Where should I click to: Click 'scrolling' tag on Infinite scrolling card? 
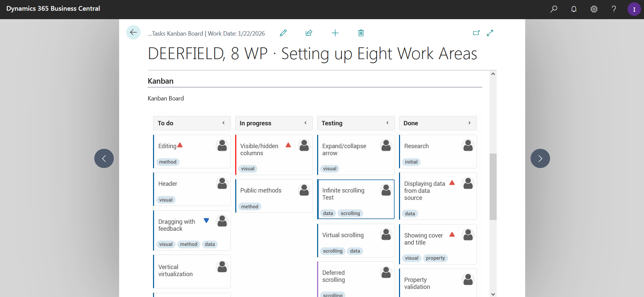350,213
